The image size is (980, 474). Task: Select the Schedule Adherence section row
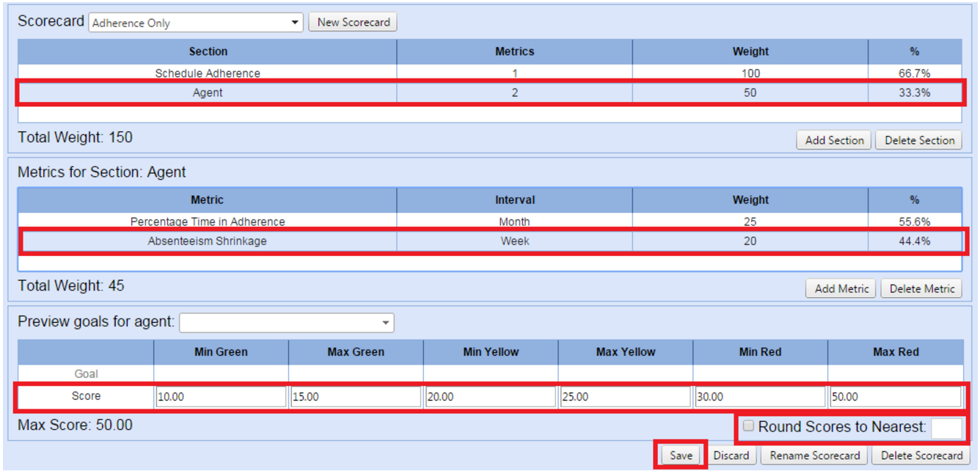[x=208, y=73]
